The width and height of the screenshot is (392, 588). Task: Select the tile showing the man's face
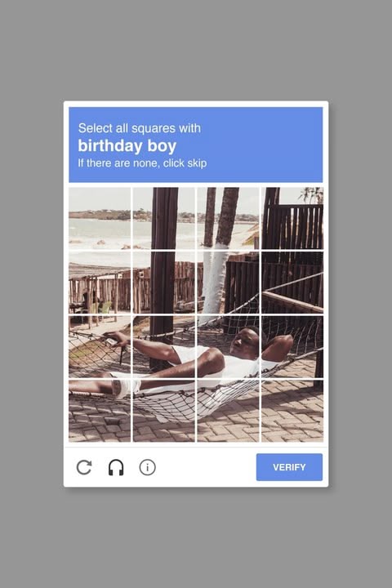click(x=228, y=347)
